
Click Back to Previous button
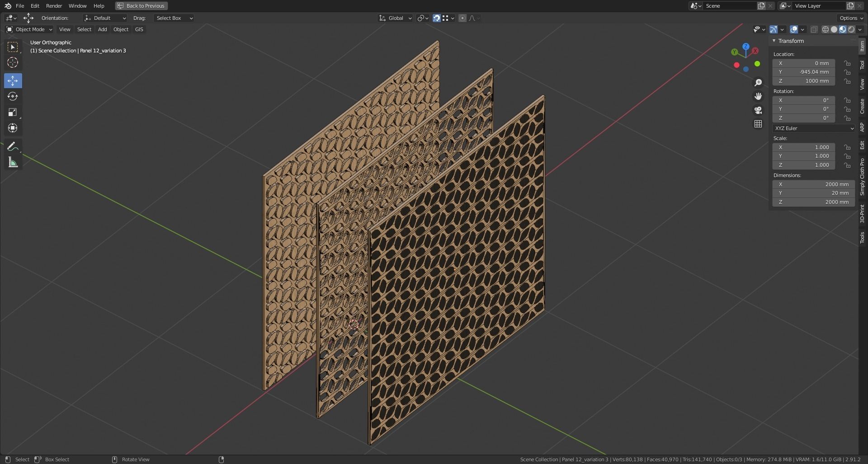coord(141,6)
